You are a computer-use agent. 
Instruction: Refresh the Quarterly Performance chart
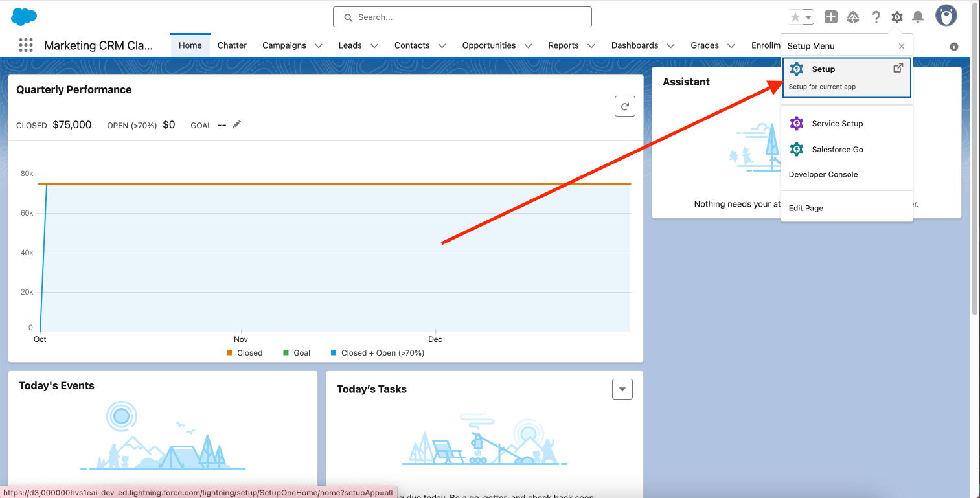coord(625,107)
